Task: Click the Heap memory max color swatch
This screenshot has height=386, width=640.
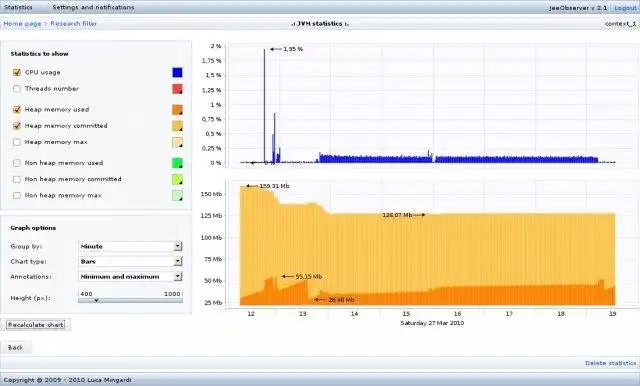Action: 177,142
